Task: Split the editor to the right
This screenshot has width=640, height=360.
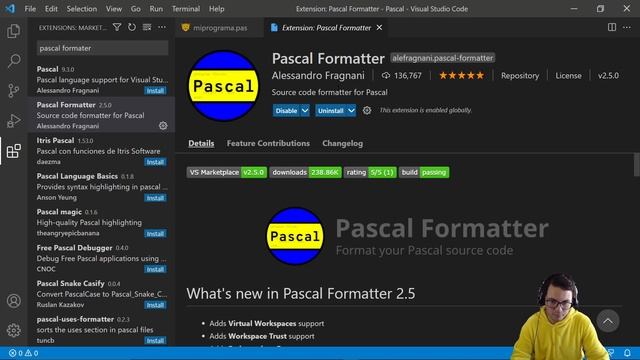Action: pos(612,27)
